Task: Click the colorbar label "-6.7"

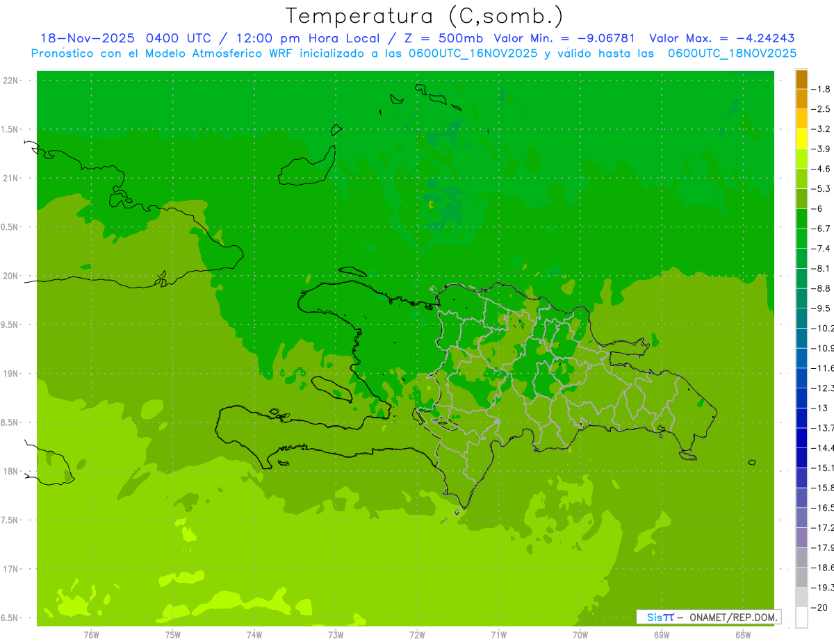Action: [821, 229]
